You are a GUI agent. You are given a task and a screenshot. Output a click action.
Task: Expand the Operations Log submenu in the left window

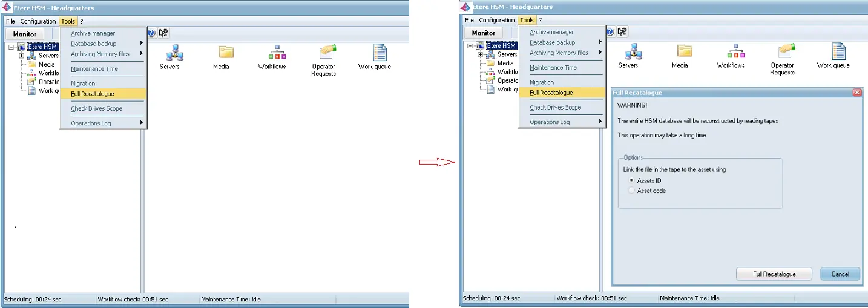[107, 123]
